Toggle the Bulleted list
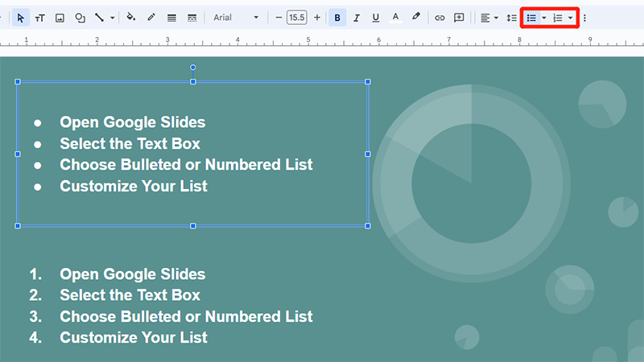The image size is (644, 362). [531, 18]
